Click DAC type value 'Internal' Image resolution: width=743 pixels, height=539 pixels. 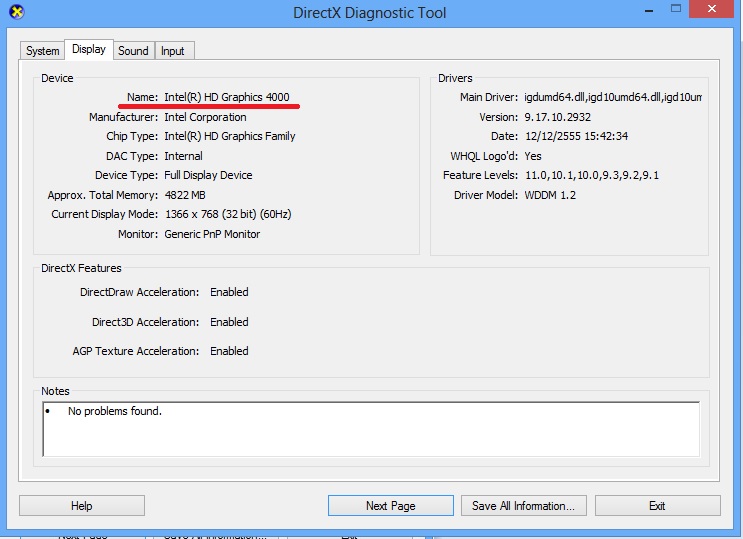183,156
